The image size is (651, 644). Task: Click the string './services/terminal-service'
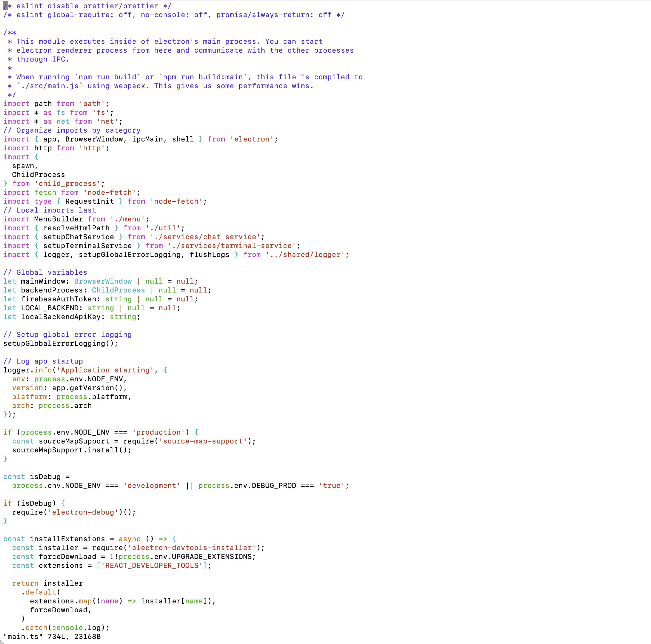tap(232, 246)
